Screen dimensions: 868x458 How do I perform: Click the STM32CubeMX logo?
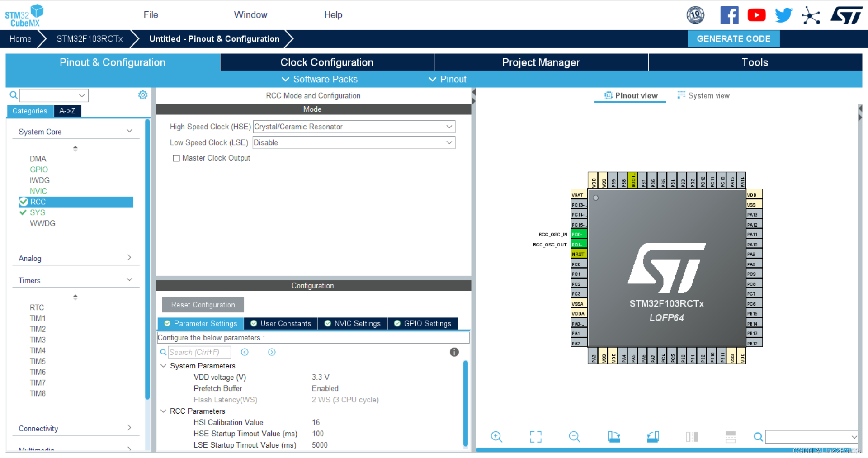click(x=24, y=16)
